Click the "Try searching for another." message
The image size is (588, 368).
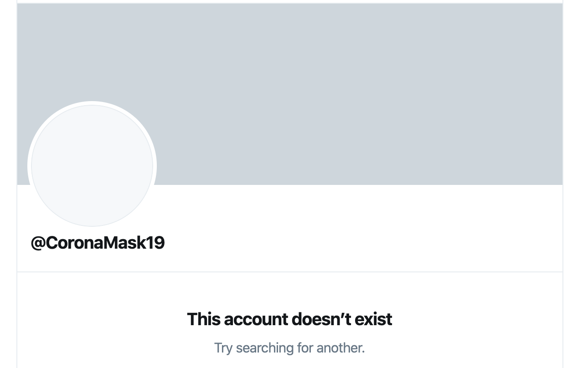coord(289,348)
